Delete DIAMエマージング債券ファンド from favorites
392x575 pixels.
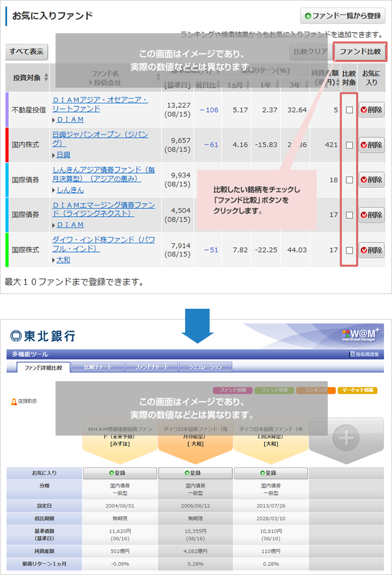pyautogui.click(x=371, y=215)
